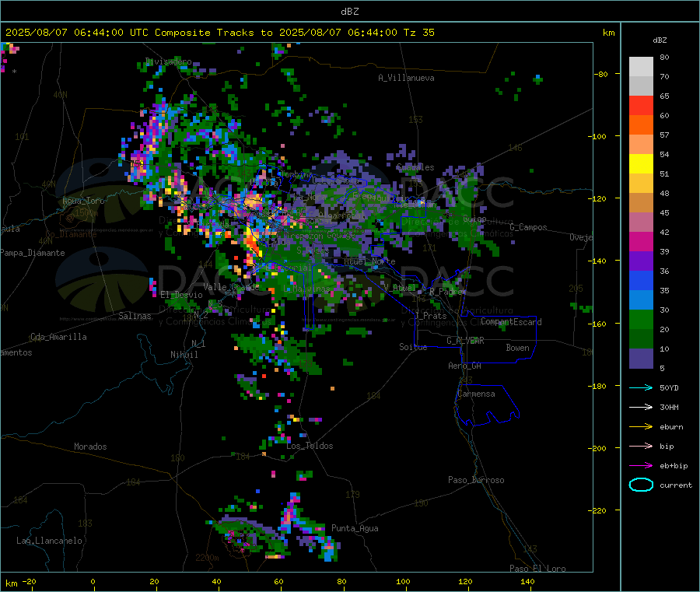The width and height of the screenshot is (700, 592).
Task: Click the CompantEscard map label
Action: 512,321
